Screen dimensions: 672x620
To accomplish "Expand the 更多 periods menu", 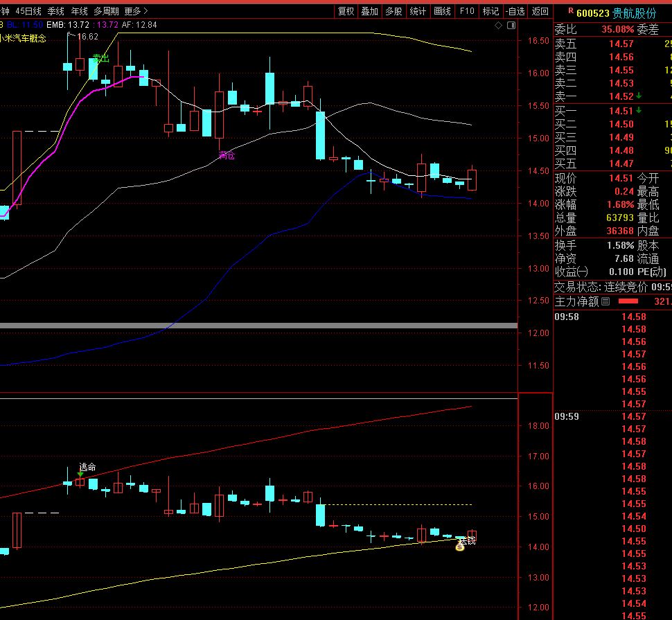I will pyautogui.click(x=136, y=11).
